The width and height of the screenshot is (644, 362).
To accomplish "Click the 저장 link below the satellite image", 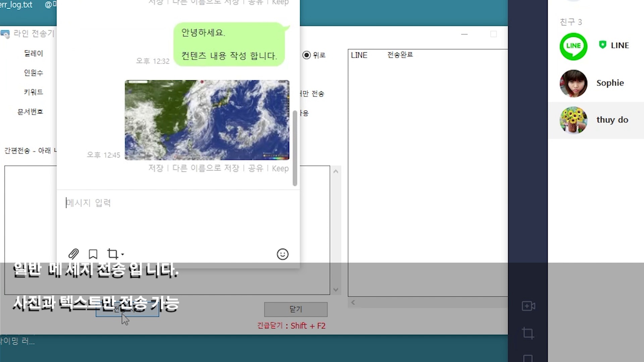I will coord(156,168).
